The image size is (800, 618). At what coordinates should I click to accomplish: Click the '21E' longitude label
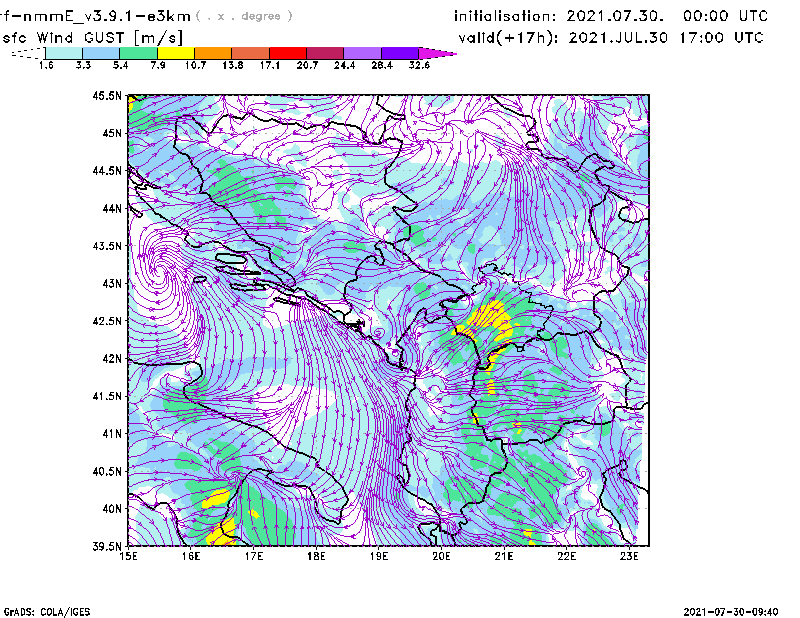coord(504,556)
